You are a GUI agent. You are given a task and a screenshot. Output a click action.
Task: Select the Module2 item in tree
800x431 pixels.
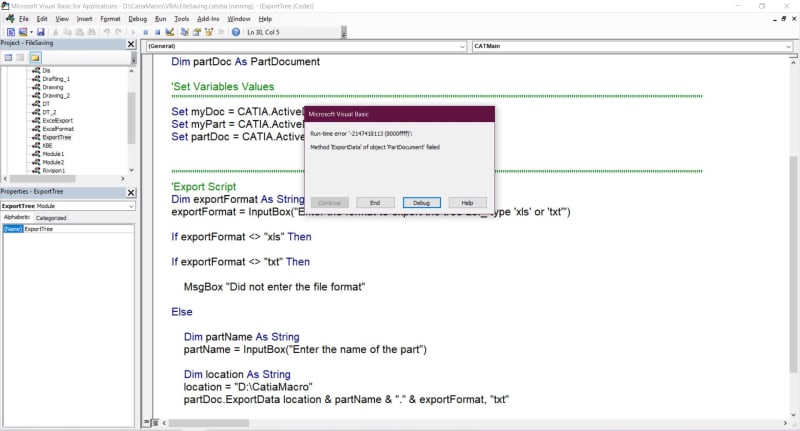pos(53,162)
